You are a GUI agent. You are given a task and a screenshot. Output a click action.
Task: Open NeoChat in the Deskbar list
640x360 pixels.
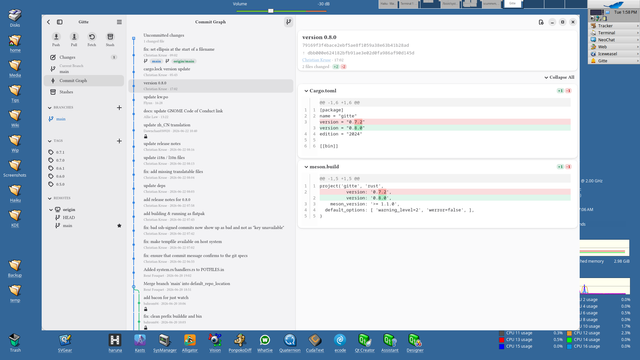tap(614, 40)
